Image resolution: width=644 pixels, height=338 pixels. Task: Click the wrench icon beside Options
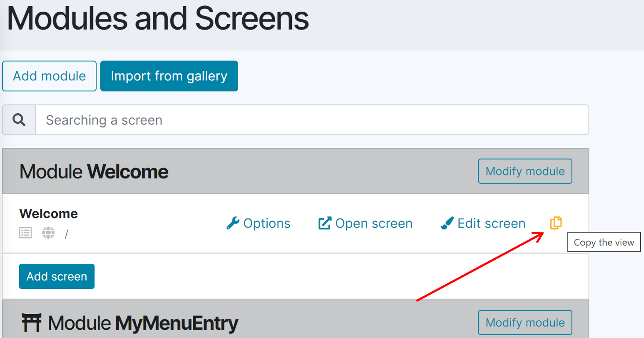[233, 223]
